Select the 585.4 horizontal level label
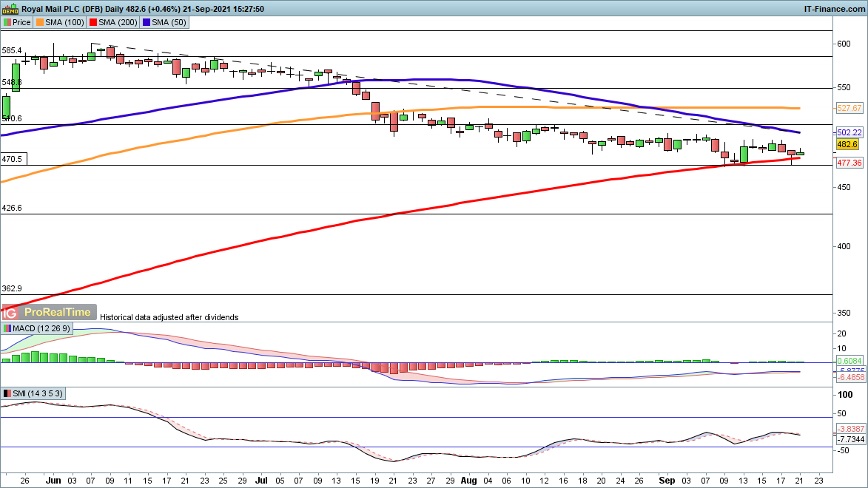The image size is (868, 488). 12,50
